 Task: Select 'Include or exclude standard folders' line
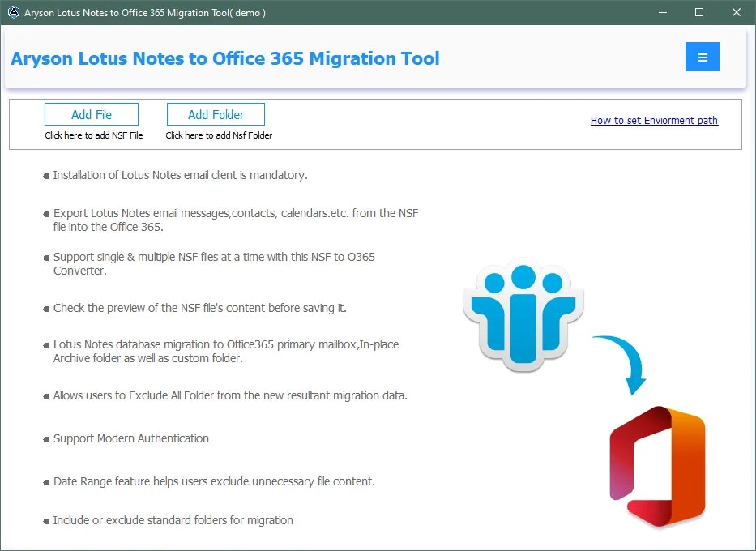[173, 521]
